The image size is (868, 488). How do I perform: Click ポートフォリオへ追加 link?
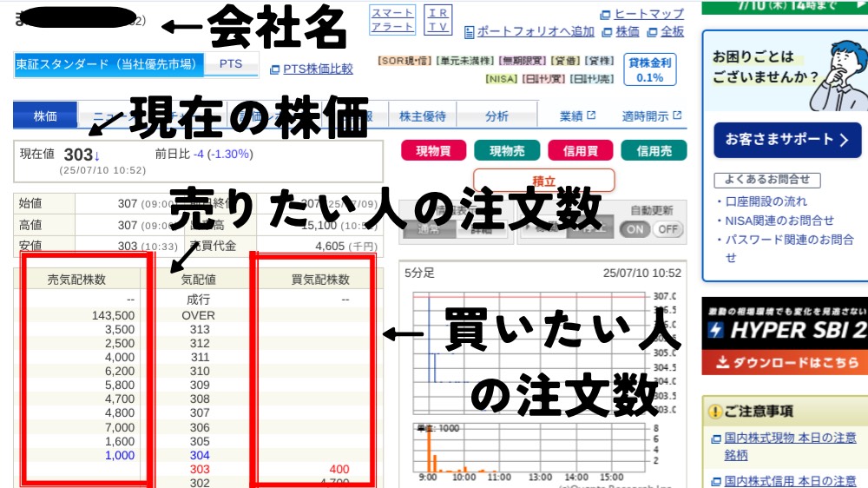pos(536,31)
